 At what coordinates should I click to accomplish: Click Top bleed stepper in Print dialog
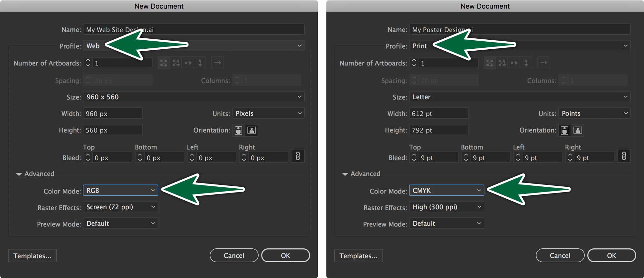[x=414, y=157]
